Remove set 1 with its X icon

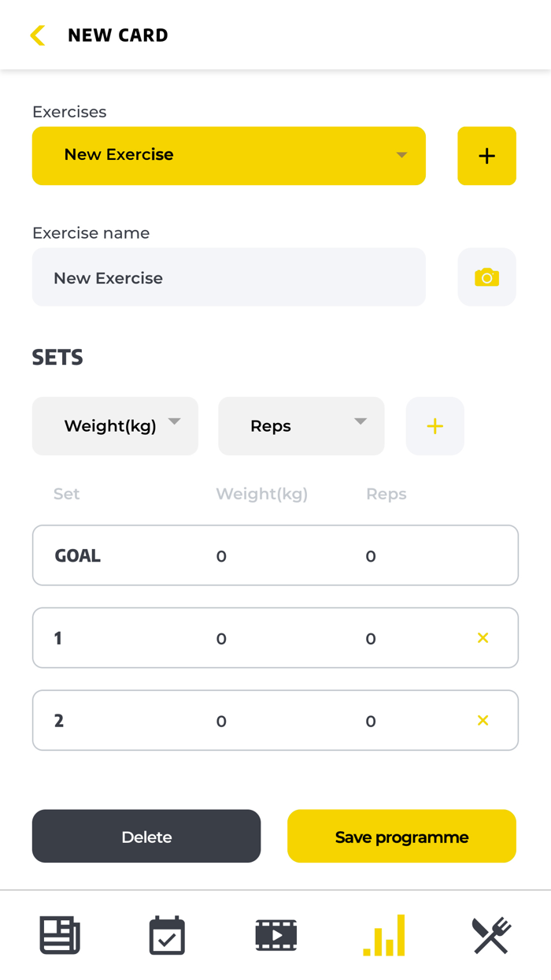[483, 638]
